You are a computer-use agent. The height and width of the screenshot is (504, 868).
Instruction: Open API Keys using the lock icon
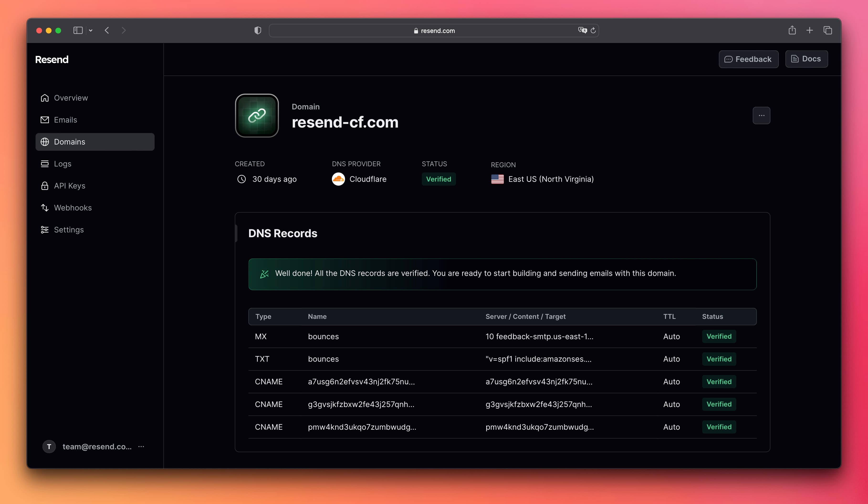[45, 185]
